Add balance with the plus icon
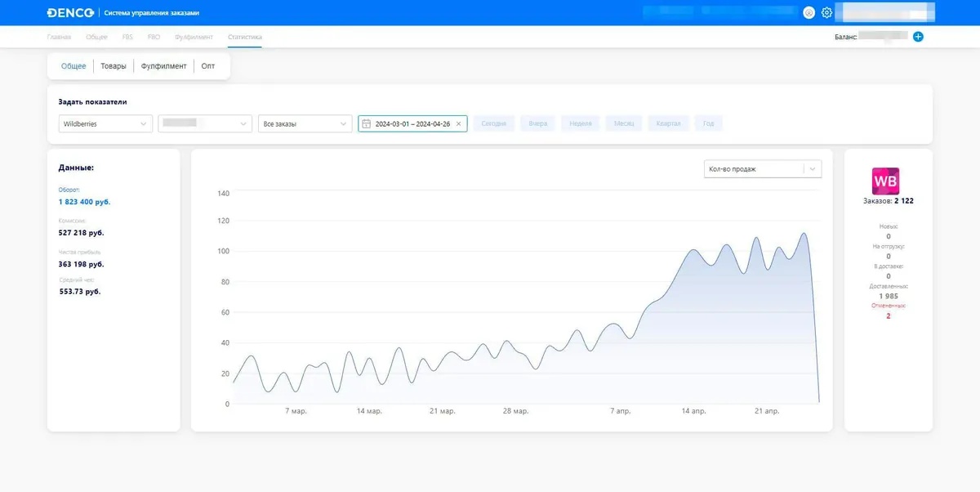Image resolution: width=980 pixels, height=492 pixels. (918, 37)
